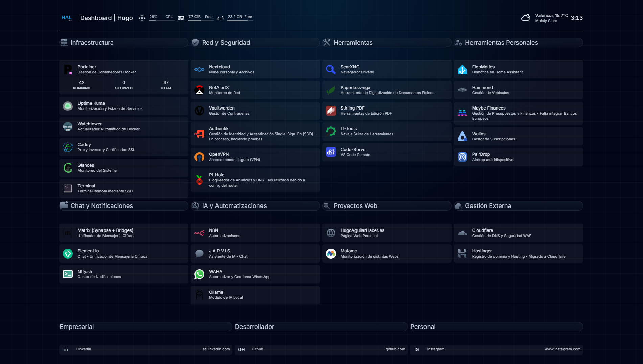
Task: Open the Pi-Hole raspberry icon
Action: (x=199, y=180)
